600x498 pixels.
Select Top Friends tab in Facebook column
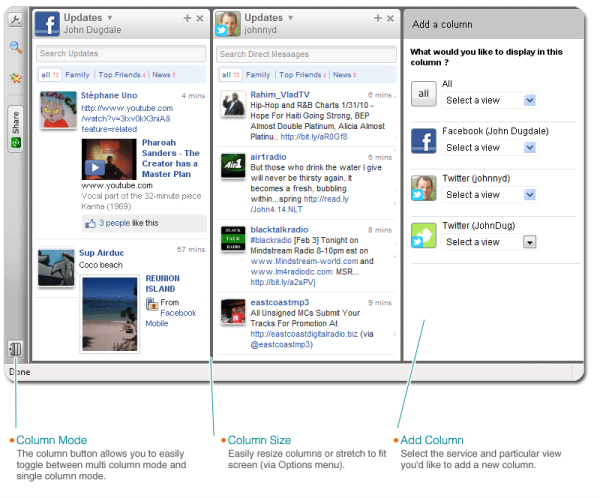coord(122,75)
